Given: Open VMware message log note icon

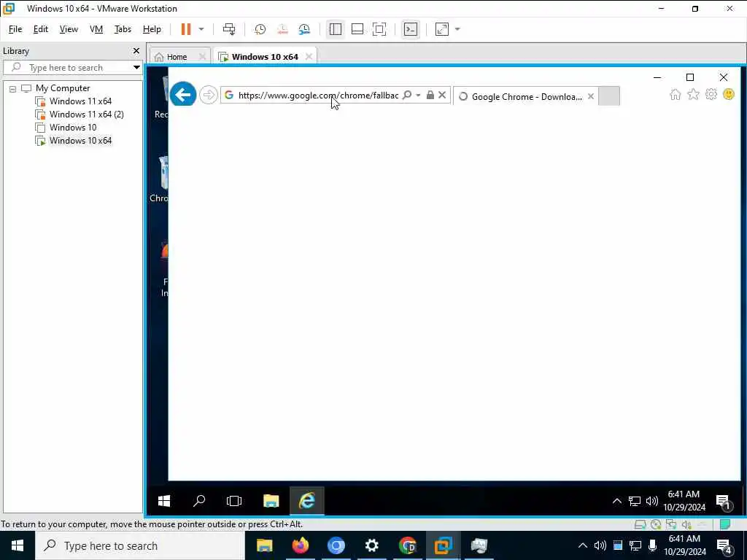Looking at the screenshot, I should coord(725,525).
